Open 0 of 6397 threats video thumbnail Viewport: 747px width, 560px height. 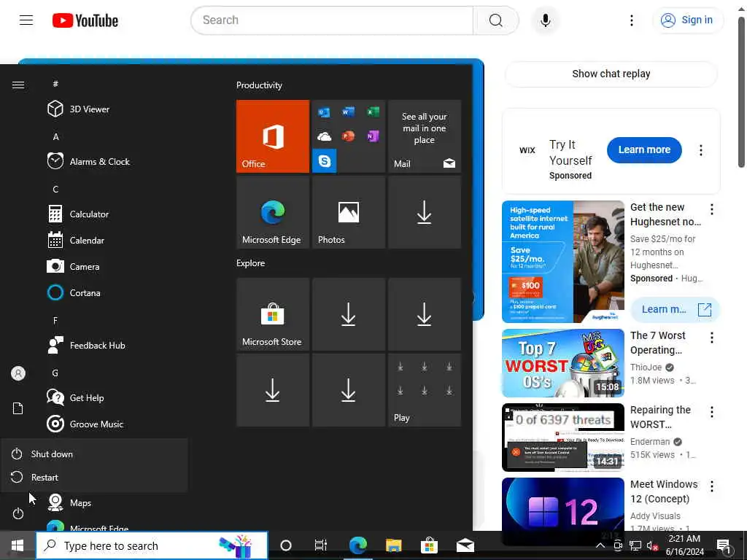point(562,437)
